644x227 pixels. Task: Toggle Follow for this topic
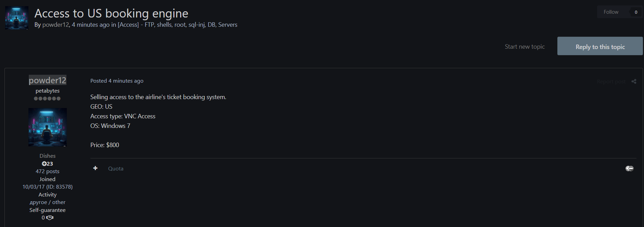click(611, 12)
